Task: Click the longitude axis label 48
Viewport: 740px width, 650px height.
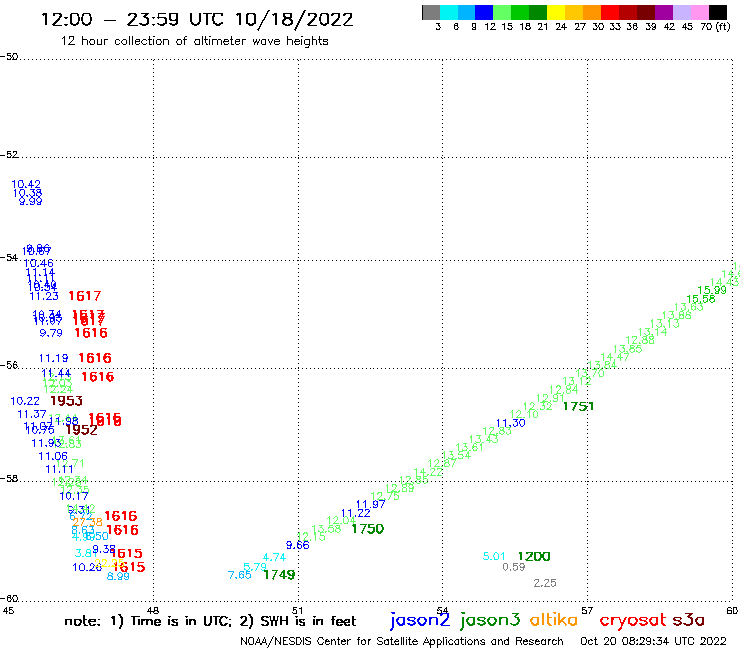Action: pyautogui.click(x=153, y=610)
